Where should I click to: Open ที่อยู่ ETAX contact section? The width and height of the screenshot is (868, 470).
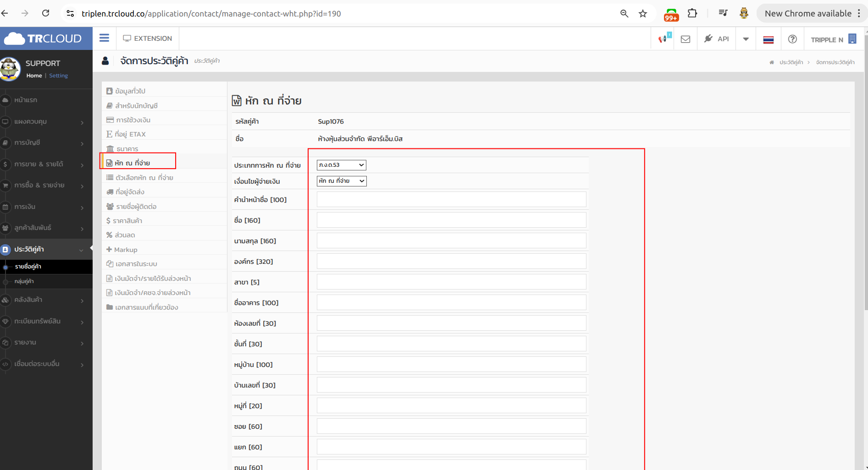click(x=164, y=134)
